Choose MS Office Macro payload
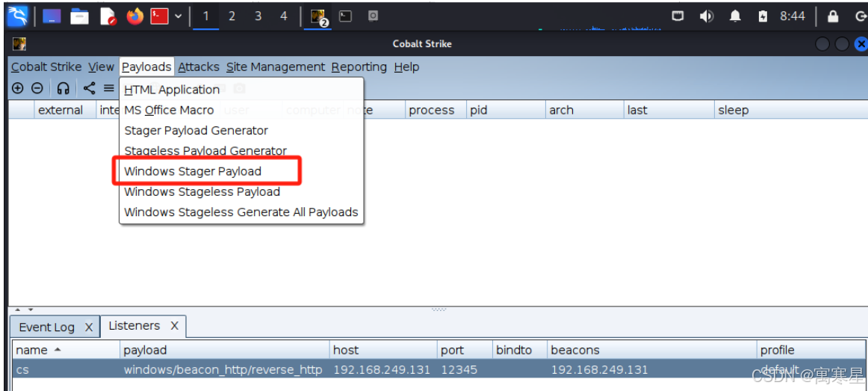This screenshot has height=391, width=868. (241, 110)
